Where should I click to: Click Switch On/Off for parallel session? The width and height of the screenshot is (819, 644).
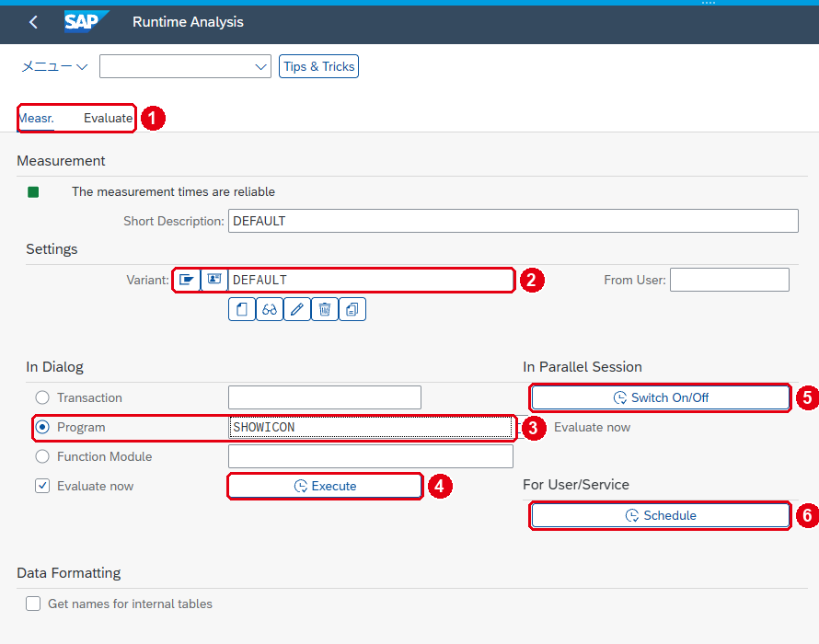[x=660, y=397]
